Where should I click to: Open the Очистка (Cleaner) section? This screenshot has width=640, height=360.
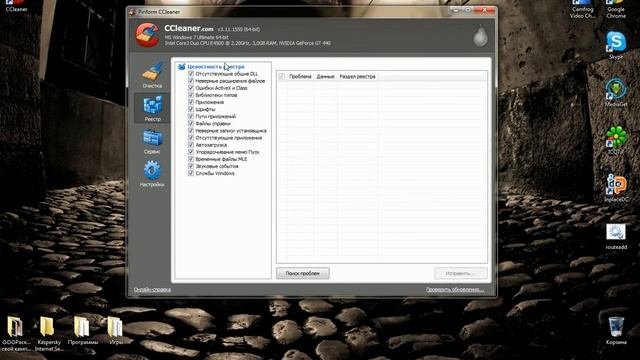[x=152, y=75]
